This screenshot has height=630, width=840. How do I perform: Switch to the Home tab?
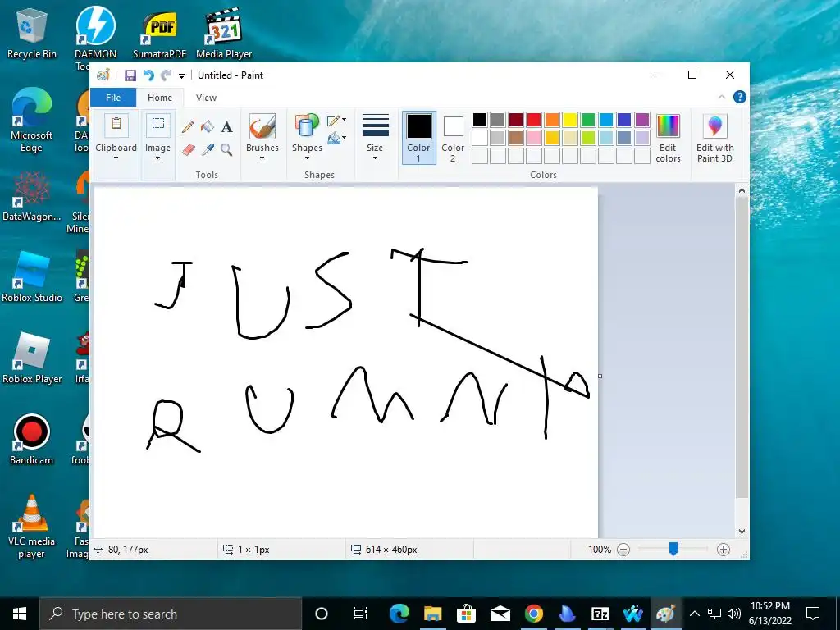160,98
